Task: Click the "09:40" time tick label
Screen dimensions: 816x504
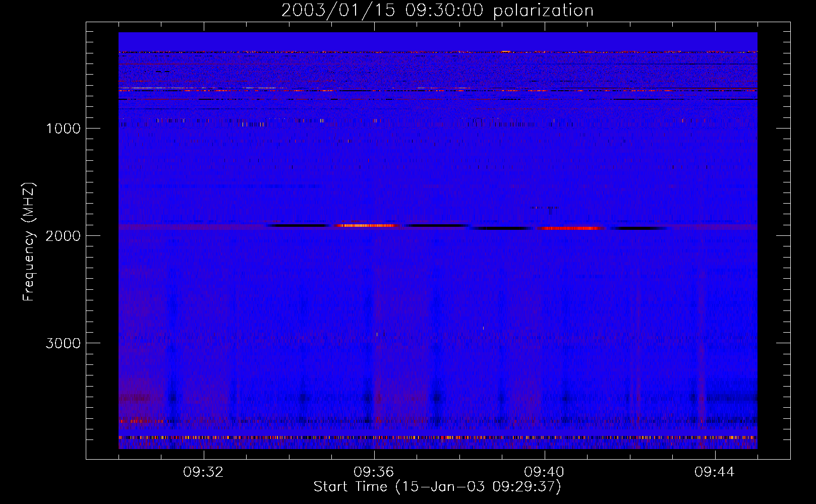Action: (544, 472)
